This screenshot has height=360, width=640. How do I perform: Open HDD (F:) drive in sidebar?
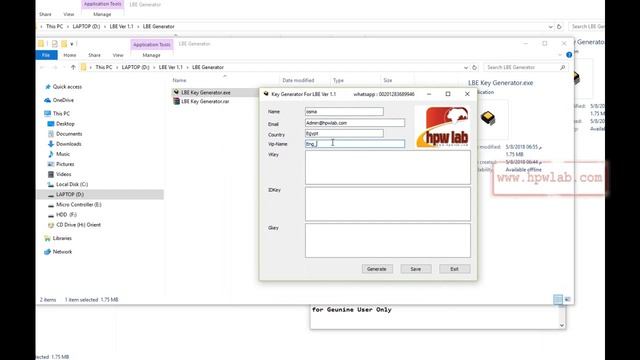pyautogui.click(x=66, y=215)
